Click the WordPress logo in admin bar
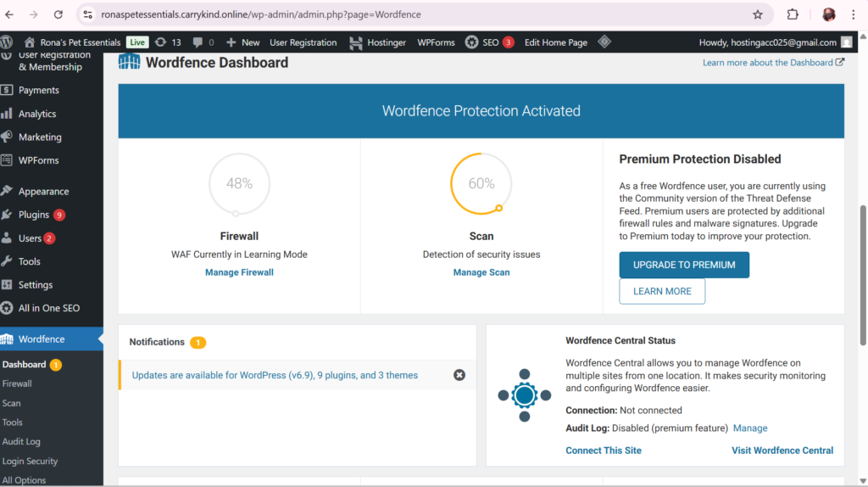868x487 pixels. (8, 42)
